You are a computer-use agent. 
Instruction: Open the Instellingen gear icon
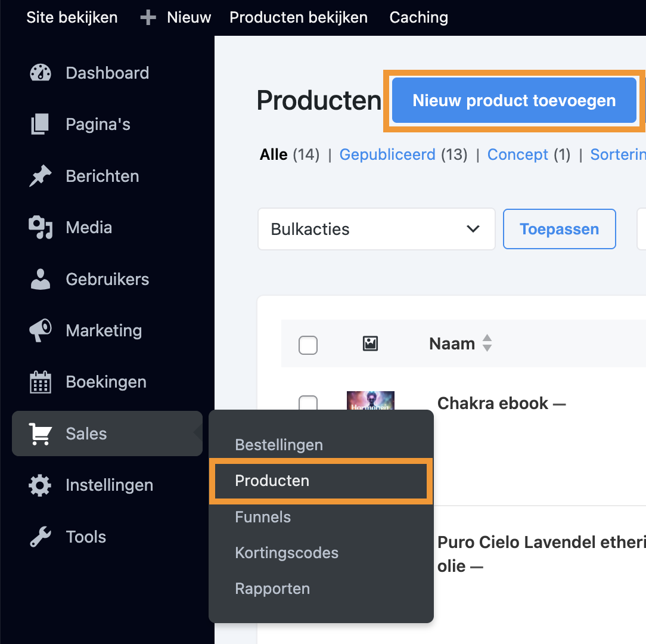(41, 485)
